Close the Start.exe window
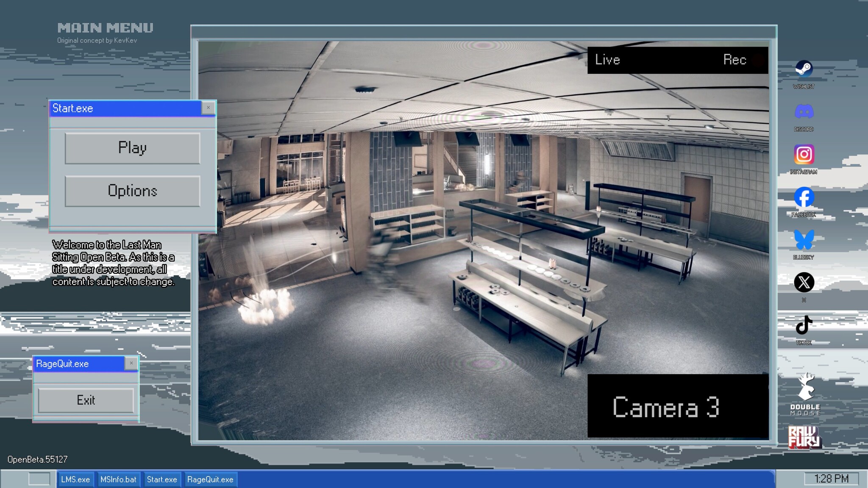Screen dimensions: 868x488 pos(208,108)
